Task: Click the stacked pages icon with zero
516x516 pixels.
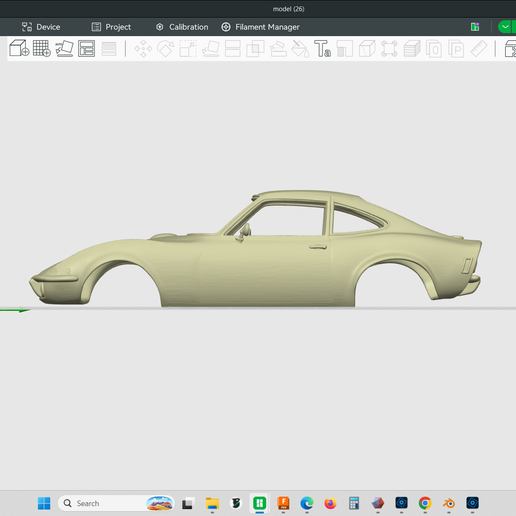Action: point(434,49)
